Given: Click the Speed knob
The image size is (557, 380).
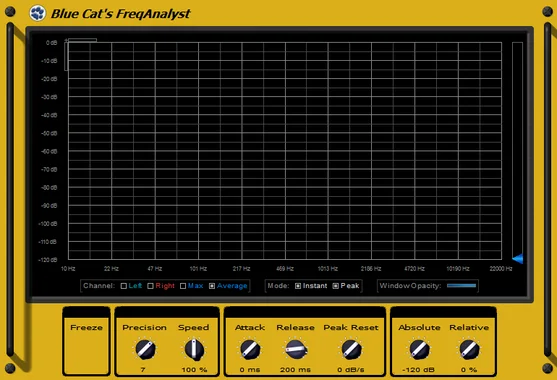Looking at the screenshot, I should pyautogui.click(x=194, y=349).
